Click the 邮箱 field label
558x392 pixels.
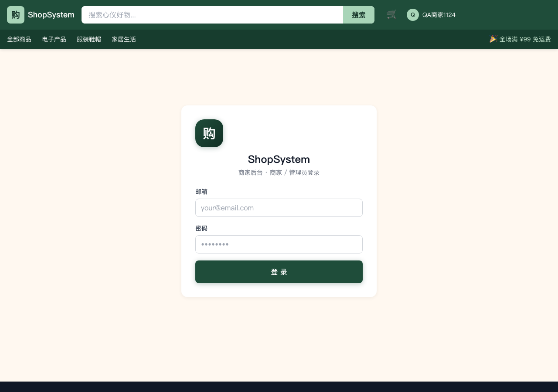tap(201, 192)
